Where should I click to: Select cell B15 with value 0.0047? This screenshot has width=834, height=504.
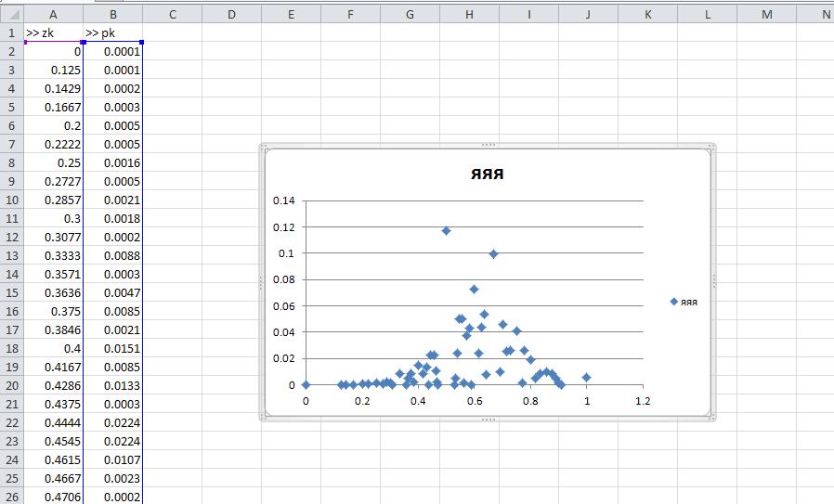112,293
